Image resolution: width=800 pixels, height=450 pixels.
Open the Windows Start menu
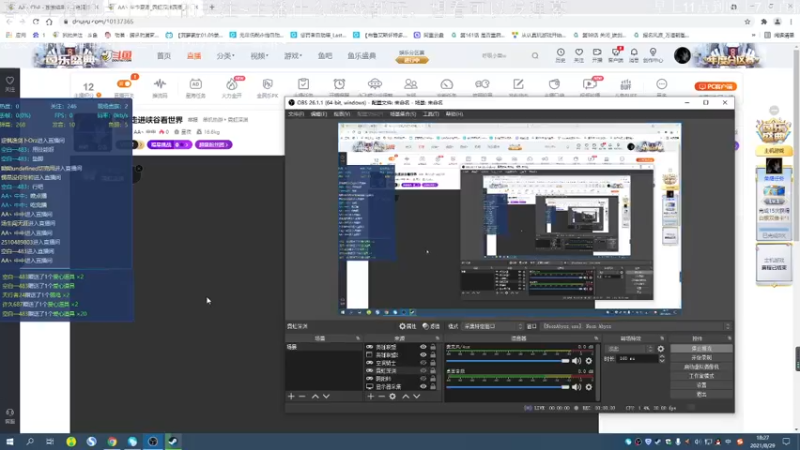[10, 441]
